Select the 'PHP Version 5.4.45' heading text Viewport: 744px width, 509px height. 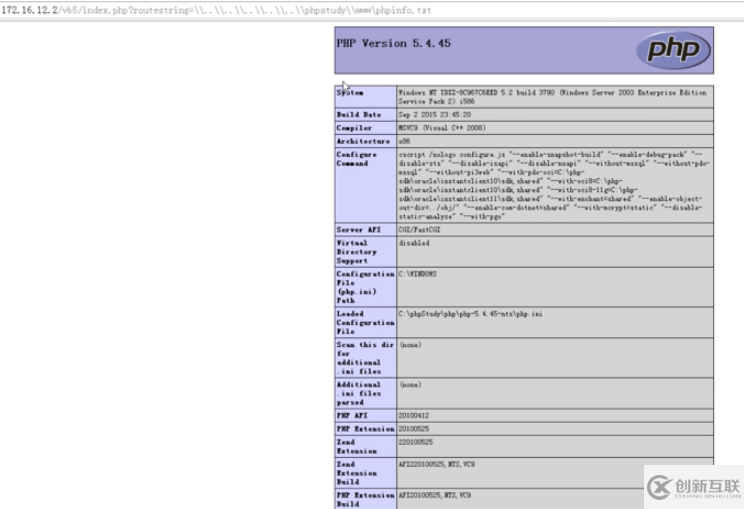pos(393,43)
